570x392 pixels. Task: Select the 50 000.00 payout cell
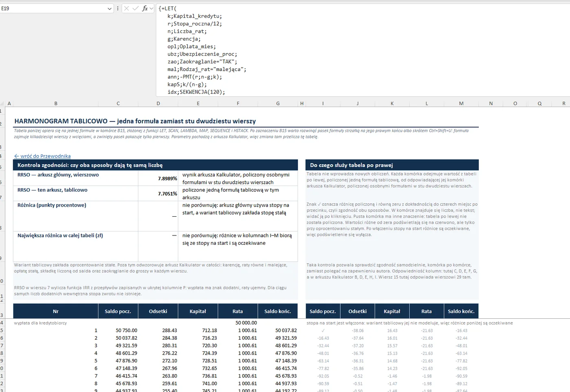point(238,323)
